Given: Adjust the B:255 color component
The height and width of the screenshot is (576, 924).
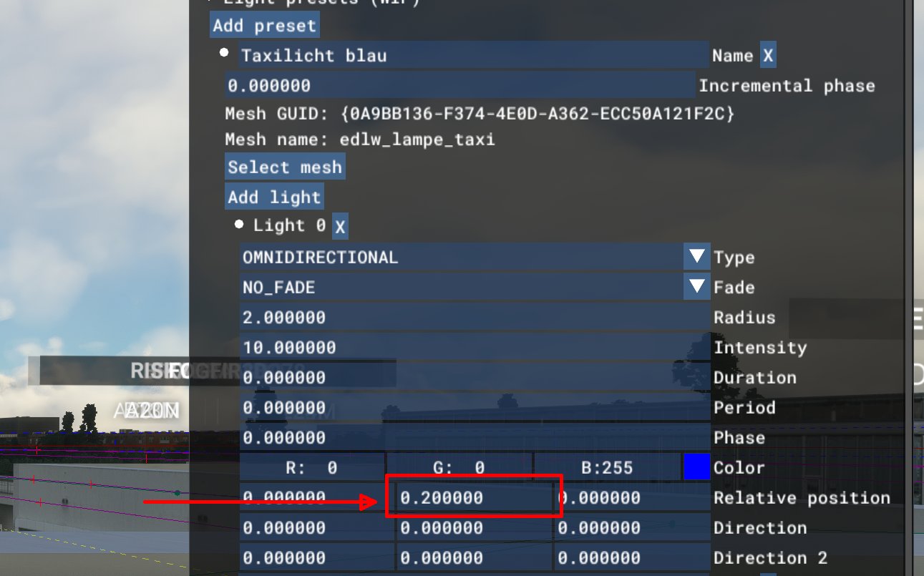Looking at the screenshot, I should coord(607,467).
